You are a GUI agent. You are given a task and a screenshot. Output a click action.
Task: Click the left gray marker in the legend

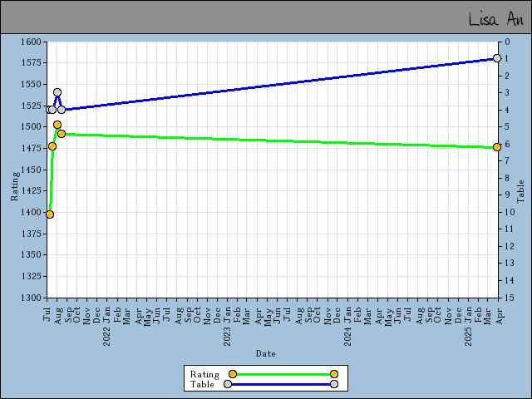[228, 384]
